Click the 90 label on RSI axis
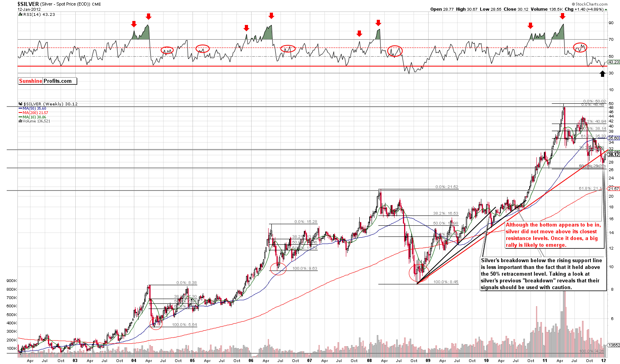 tap(611, 23)
